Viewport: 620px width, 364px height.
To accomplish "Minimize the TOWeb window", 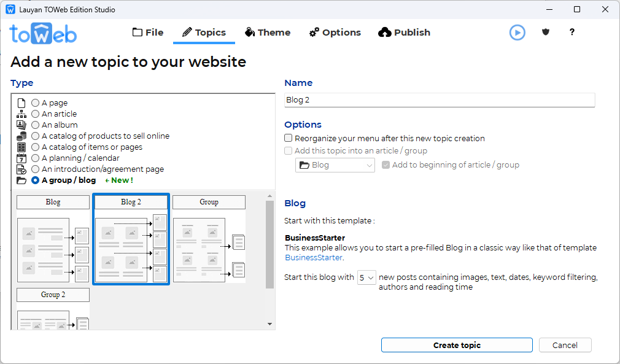I will pos(549,9).
